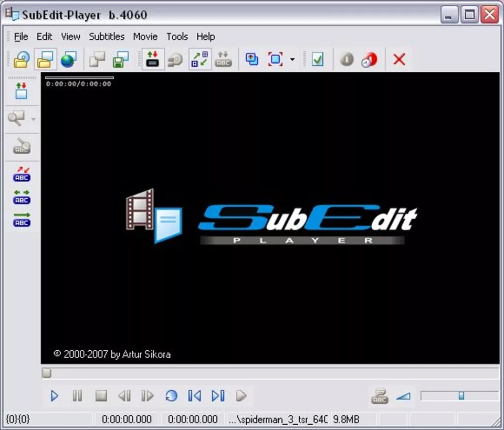Click the second 0:00:00.000 status time
Image resolution: width=504 pixels, height=430 pixels.
(x=193, y=420)
